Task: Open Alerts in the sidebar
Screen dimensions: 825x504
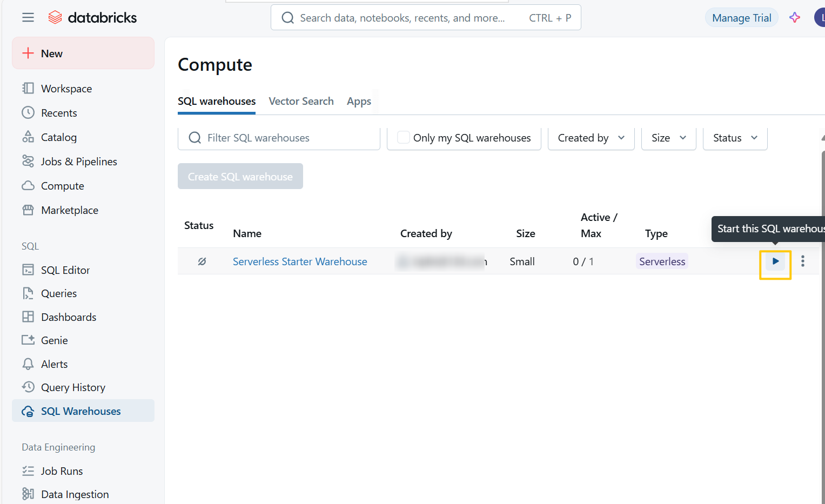Action: coord(83,364)
